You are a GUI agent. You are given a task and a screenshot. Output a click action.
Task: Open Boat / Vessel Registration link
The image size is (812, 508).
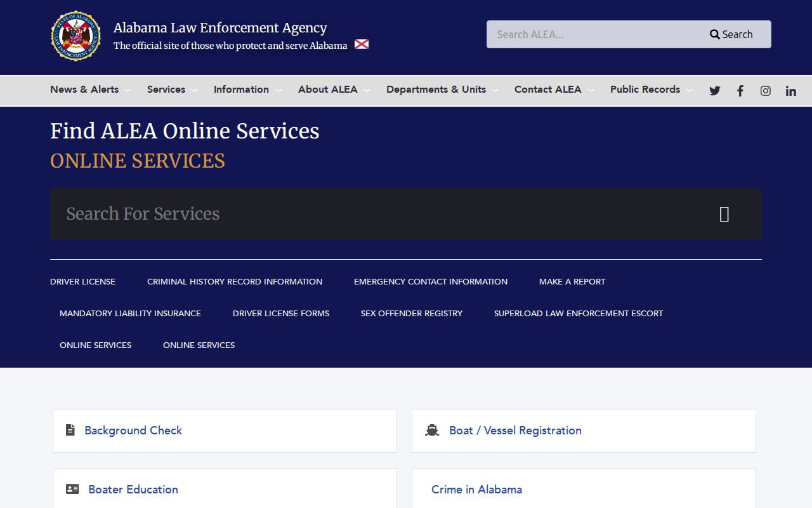click(x=515, y=431)
